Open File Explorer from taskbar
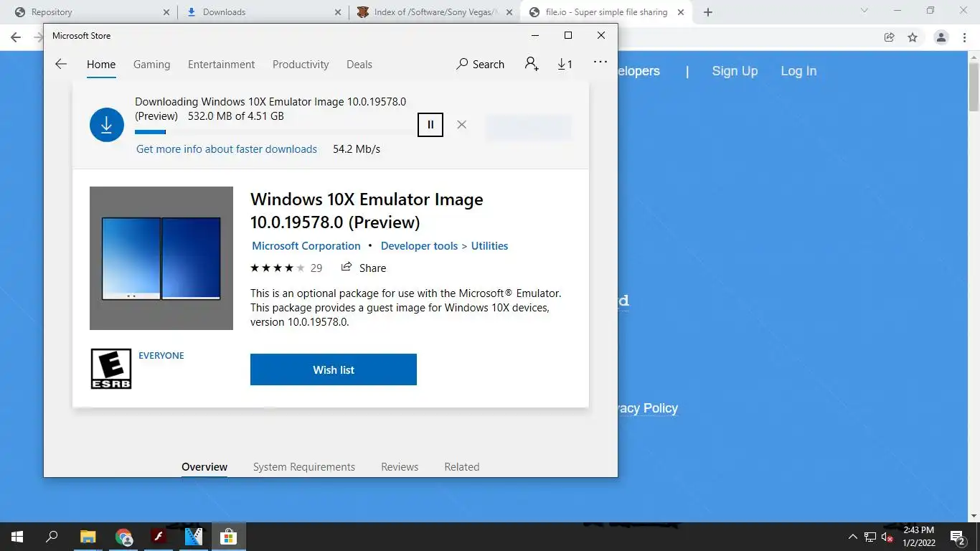Image resolution: width=980 pixels, height=551 pixels. click(x=88, y=537)
